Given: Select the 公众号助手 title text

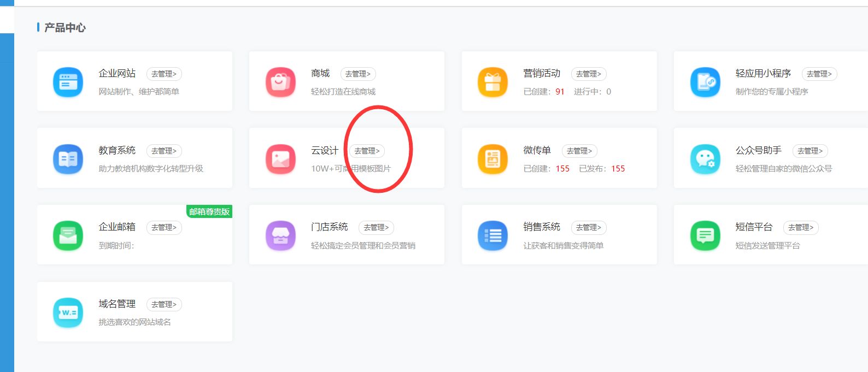Looking at the screenshot, I should tap(759, 150).
